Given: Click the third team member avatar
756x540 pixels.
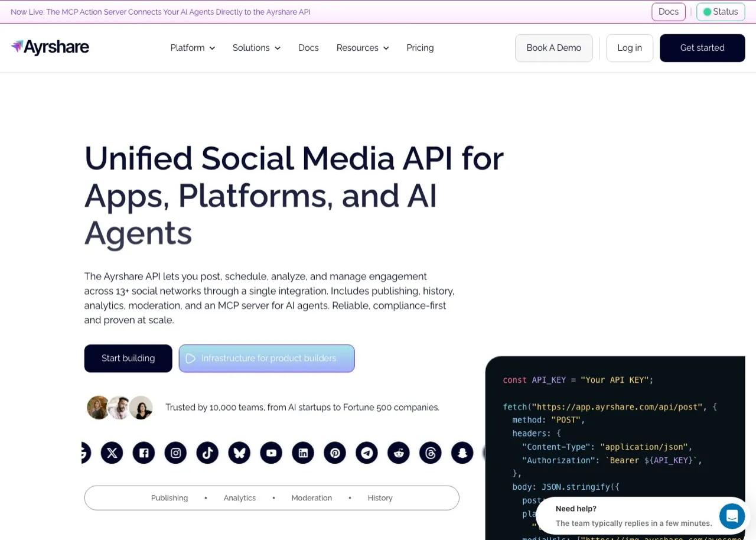Looking at the screenshot, I should [x=141, y=408].
